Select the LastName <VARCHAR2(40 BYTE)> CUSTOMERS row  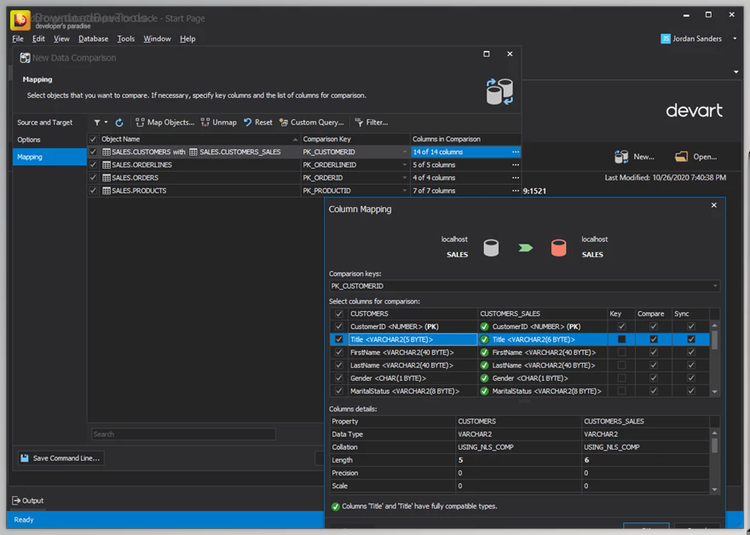(x=412, y=365)
